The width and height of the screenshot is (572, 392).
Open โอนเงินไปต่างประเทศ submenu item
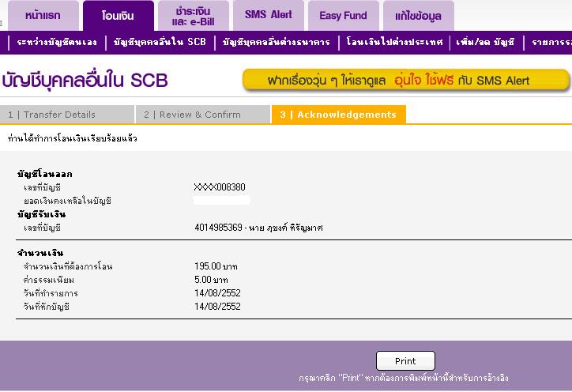395,43
